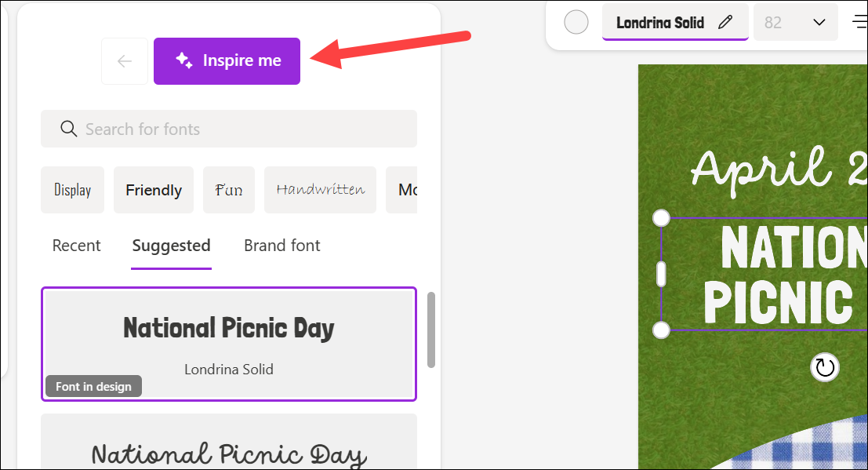The image size is (868, 470).
Task: Select the Friendly font category chip
Action: (x=154, y=190)
